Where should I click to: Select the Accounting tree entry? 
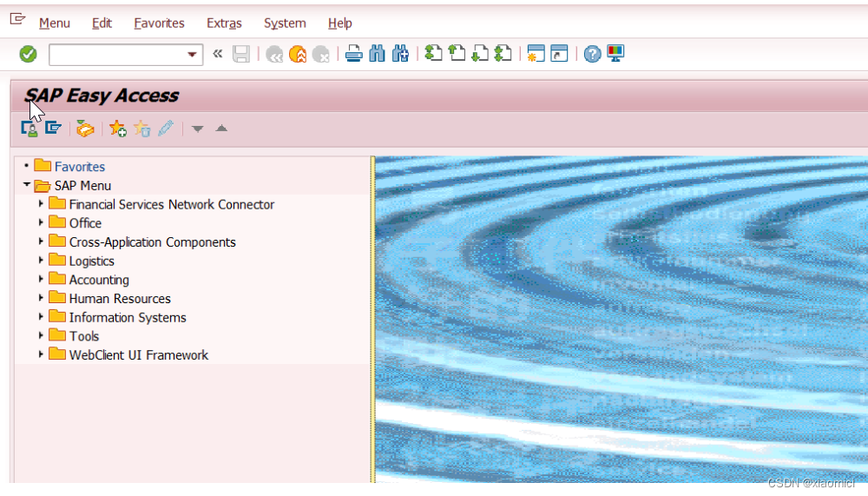99,280
